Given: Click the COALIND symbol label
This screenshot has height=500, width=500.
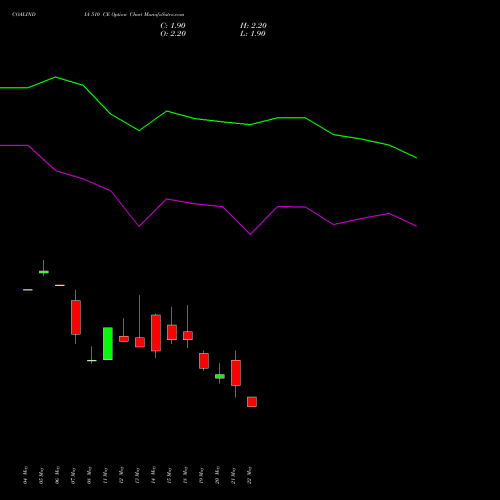Looking at the screenshot, I should click(x=24, y=14).
